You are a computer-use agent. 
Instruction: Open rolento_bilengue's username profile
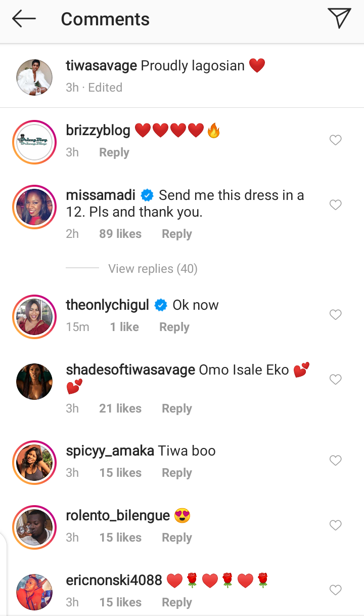[x=118, y=516]
